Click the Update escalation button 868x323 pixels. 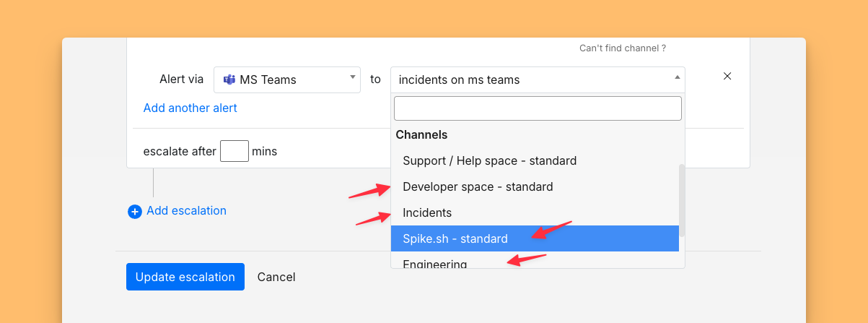(185, 277)
